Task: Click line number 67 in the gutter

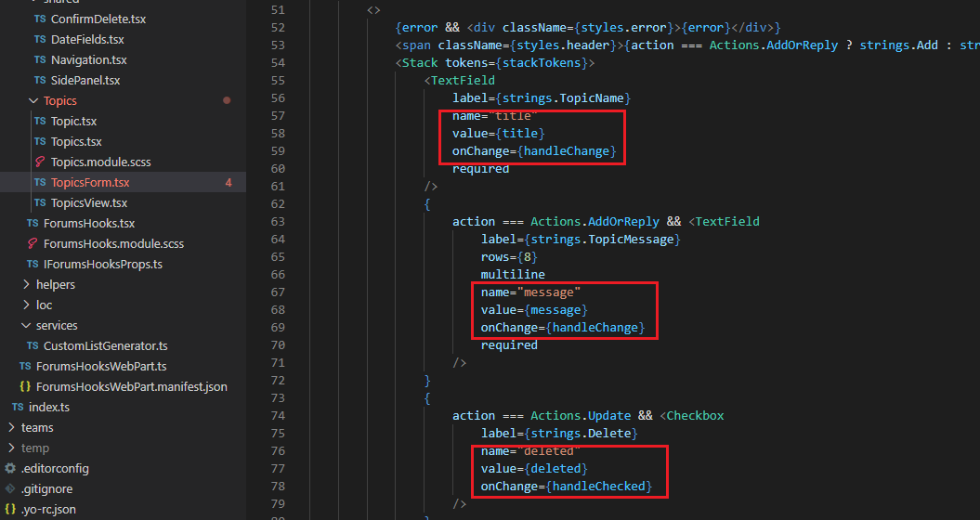Action: [x=278, y=292]
